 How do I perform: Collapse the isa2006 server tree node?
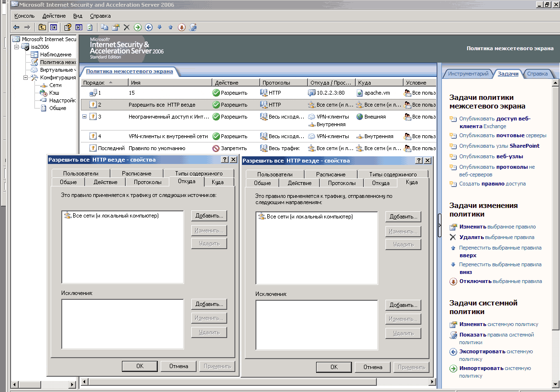[16, 47]
